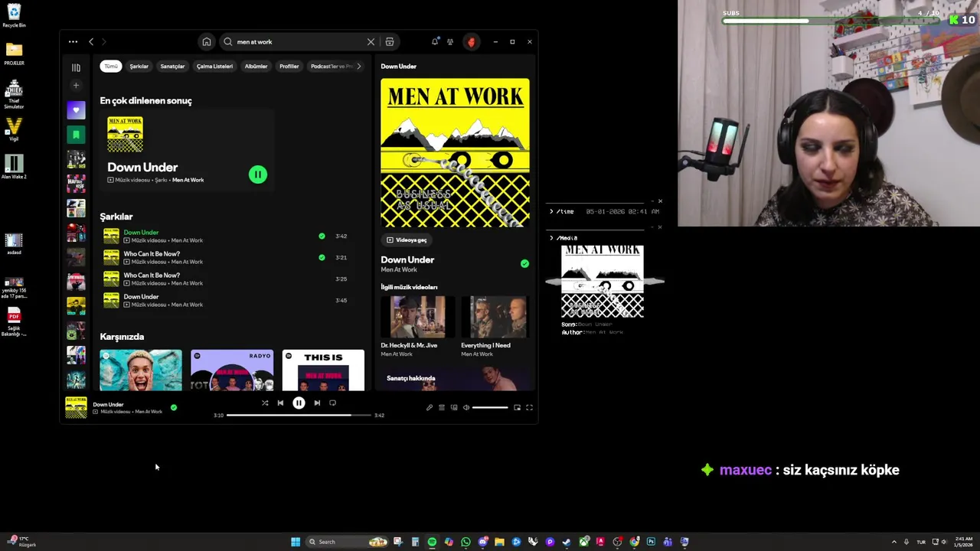Clear the search field with X
Screen dimensions: 980x551
[371, 42]
